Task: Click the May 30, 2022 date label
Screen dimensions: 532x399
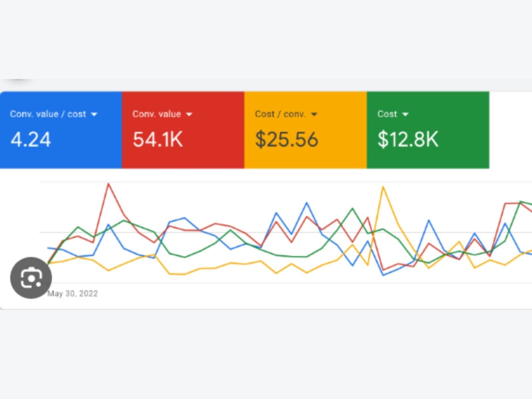Action: point(72,294)
